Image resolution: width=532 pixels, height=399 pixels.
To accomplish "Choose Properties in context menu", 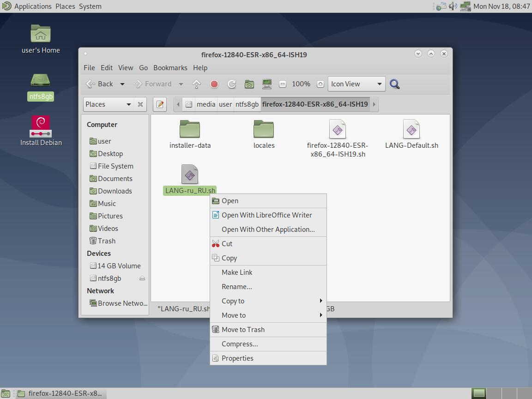I will point(268,358).
